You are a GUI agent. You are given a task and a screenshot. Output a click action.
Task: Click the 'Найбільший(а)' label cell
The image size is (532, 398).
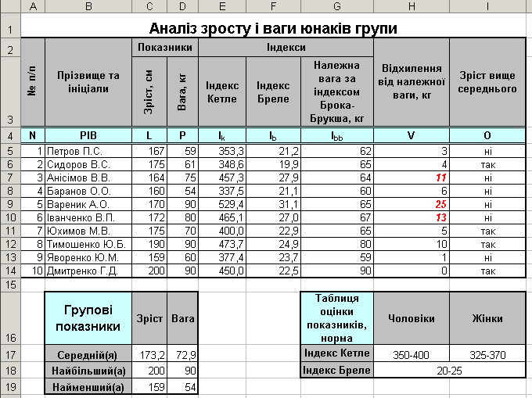point(88,371)
